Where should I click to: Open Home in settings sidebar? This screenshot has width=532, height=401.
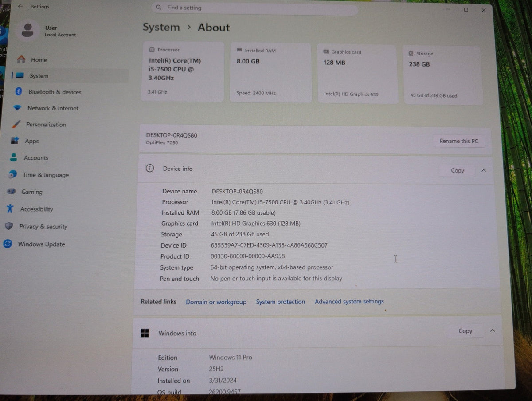[39, 59]
